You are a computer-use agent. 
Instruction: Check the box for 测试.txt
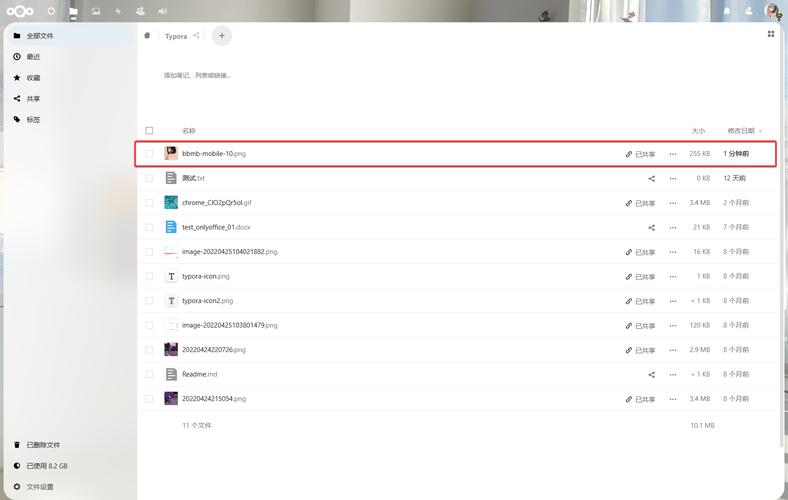[149, 178]
